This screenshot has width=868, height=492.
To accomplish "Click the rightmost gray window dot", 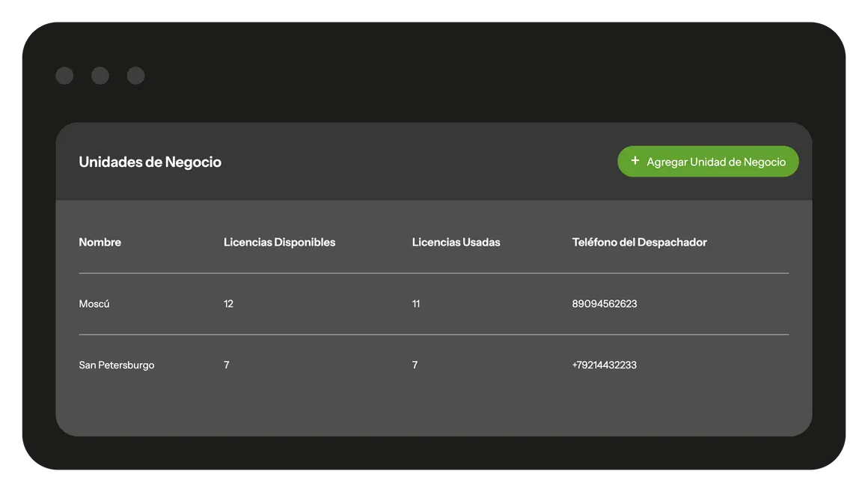I will tap(135, 76).
